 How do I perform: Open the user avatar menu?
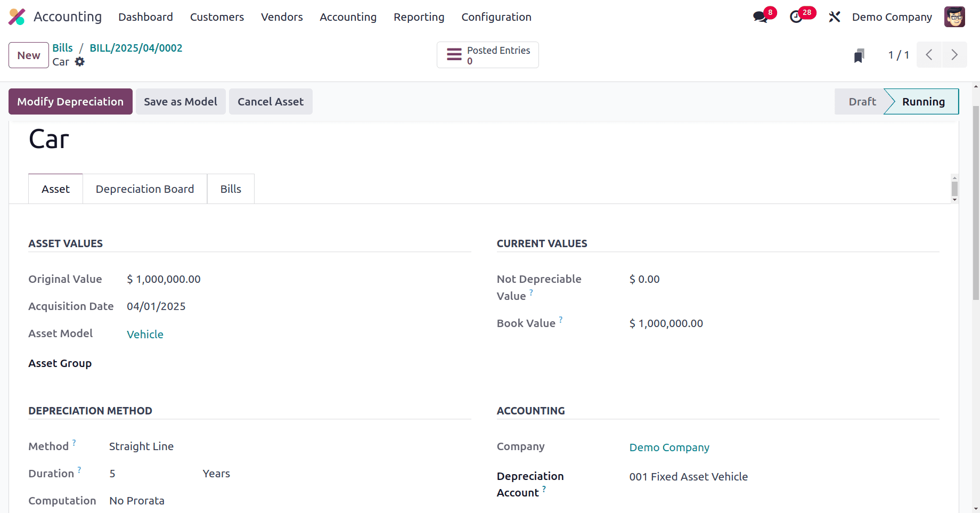(x=954, y=17)
